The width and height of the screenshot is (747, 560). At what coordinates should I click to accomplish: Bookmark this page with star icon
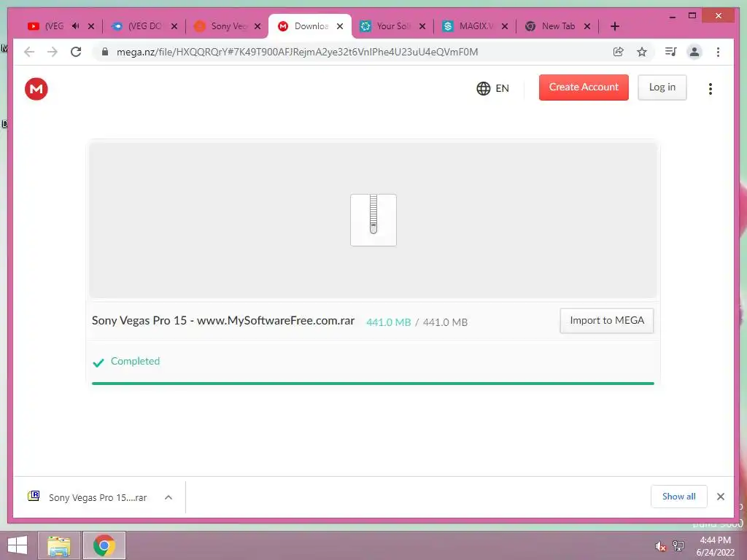[642, 52]
